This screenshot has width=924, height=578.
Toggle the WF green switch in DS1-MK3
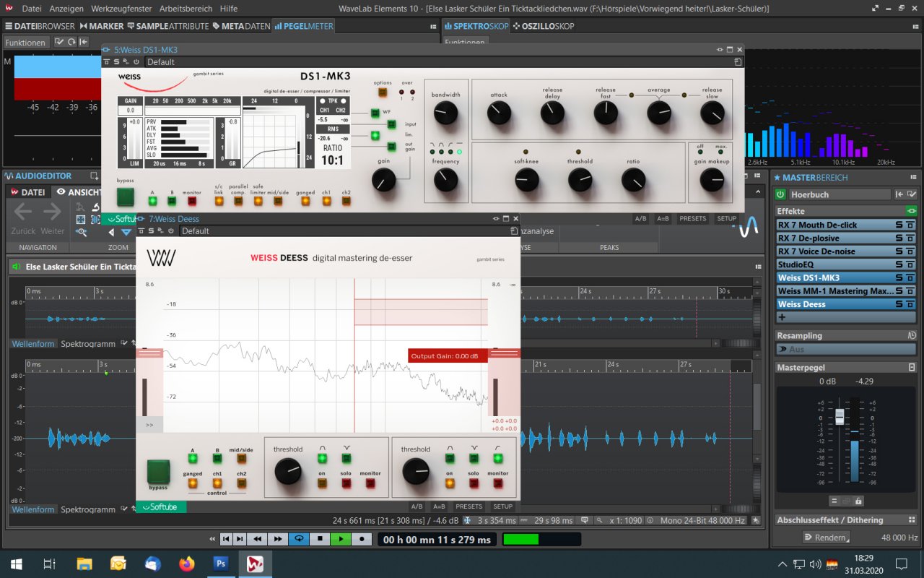point(375,113)
